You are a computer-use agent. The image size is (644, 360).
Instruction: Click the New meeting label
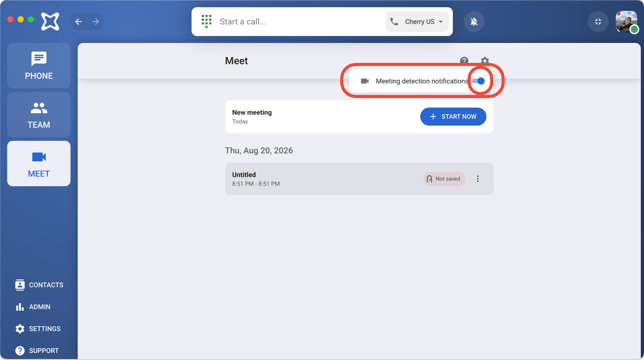pyautogui.click(x=252, y=112)
